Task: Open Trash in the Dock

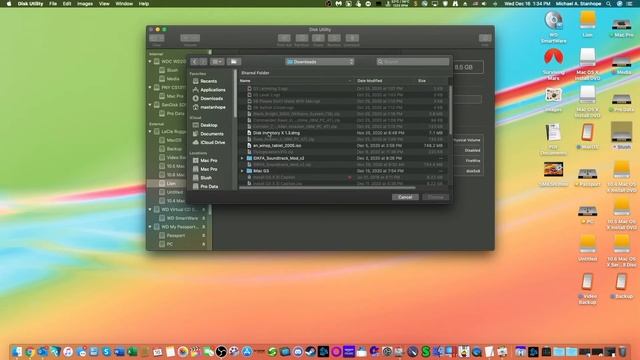Action: 622,351
